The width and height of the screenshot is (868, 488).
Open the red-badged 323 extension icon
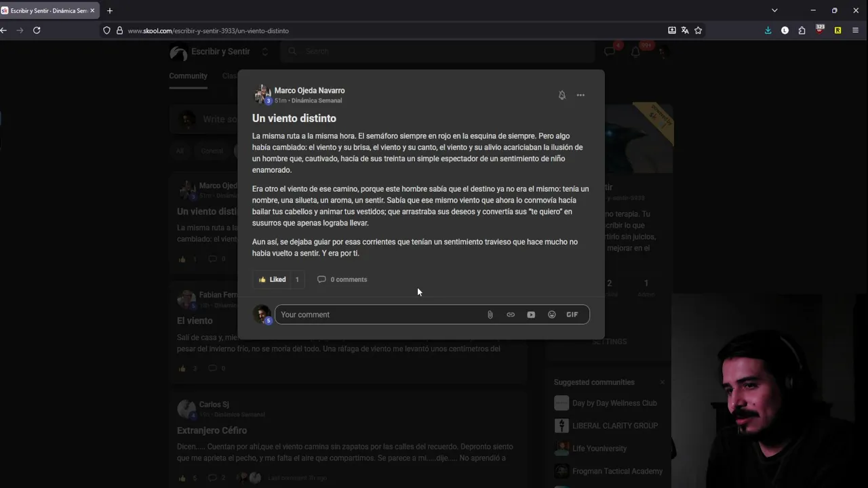(x=820, y=30)
